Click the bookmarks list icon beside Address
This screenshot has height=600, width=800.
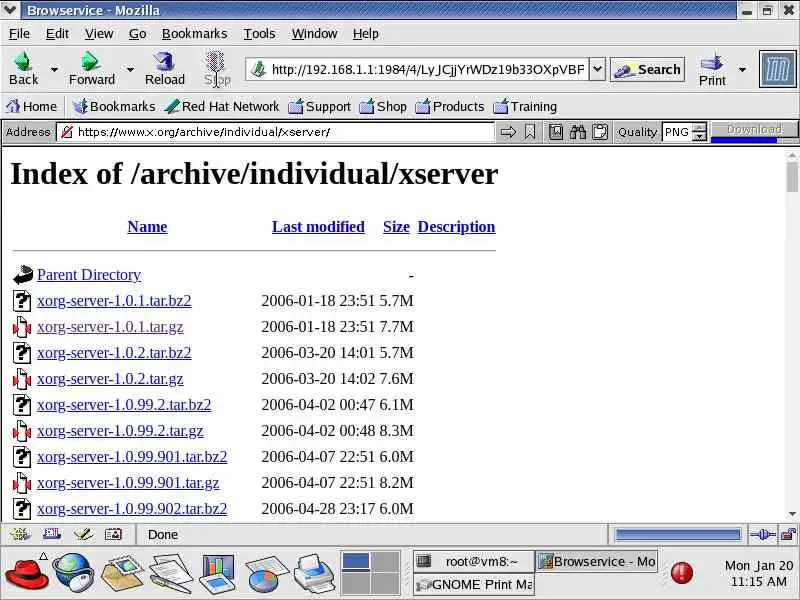556,132
